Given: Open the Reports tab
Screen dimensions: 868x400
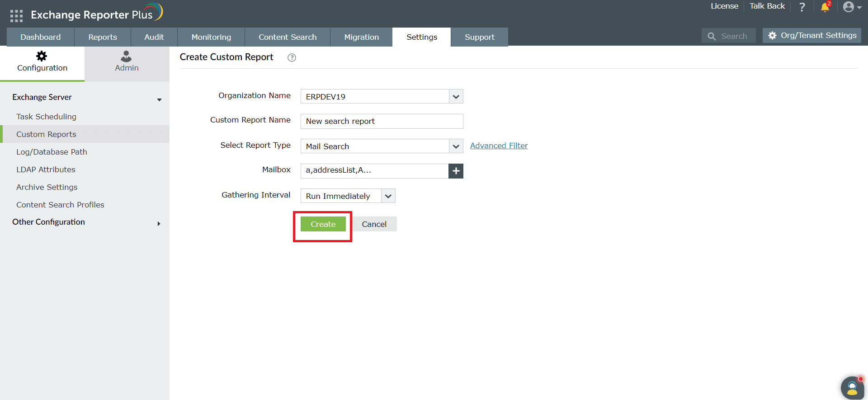Looking at the screenshot, I should pos(103,37).
